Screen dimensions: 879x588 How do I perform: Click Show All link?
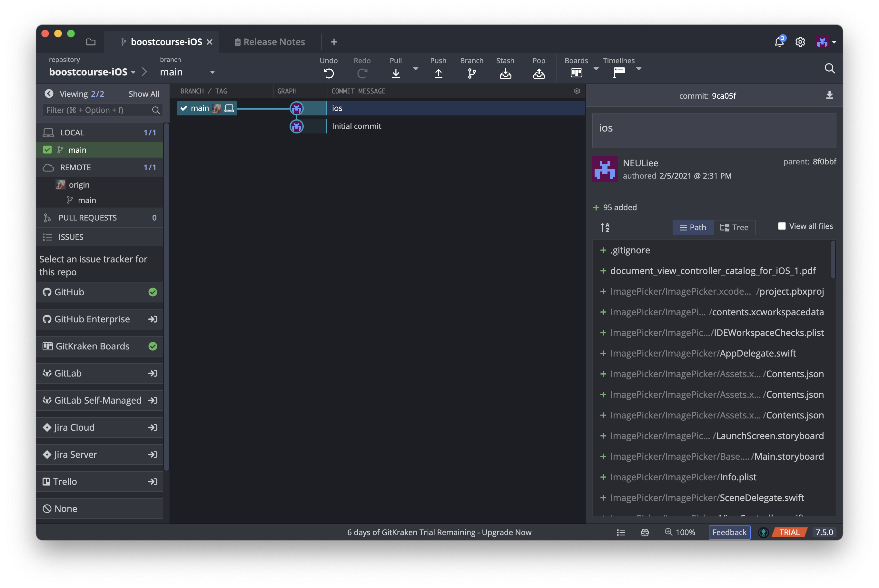(143, 94)
